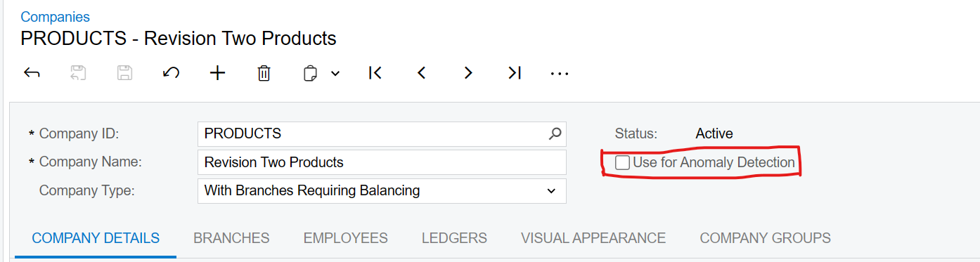Click the clipboard copy-paste icon
Screen dimensions: 980x262
tap(310, 73)
